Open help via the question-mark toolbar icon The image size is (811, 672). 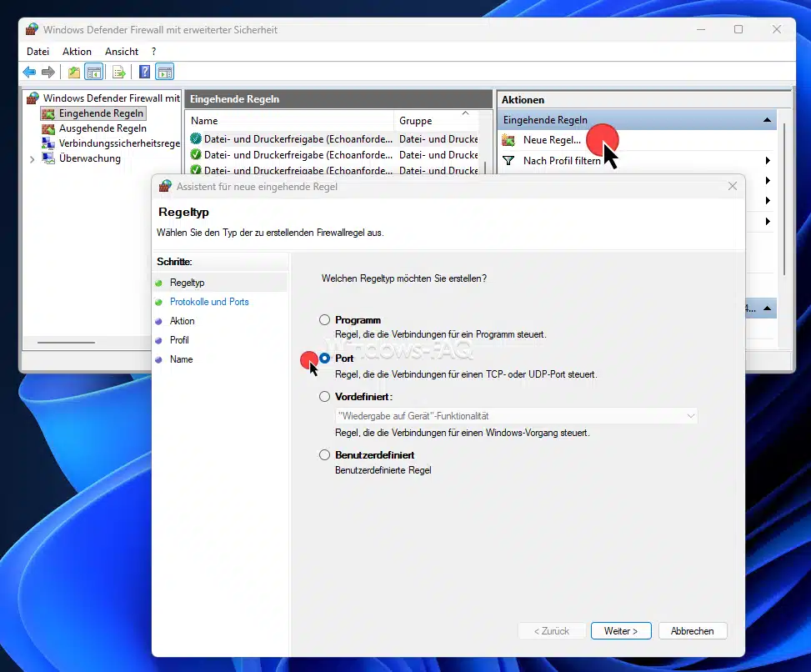pyautogui.click(x=144, y=72)
